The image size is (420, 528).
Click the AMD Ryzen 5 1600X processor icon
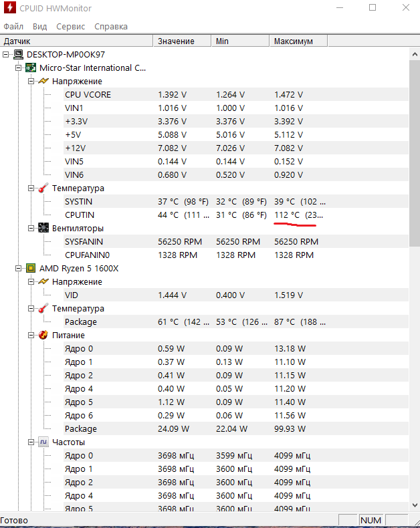pyautogui.click(x=30, y=268)
